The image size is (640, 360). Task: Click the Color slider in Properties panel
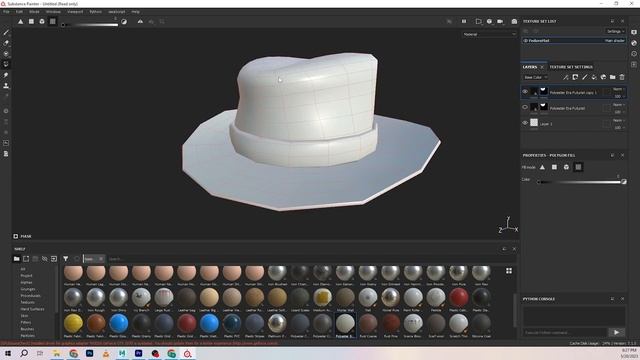click(x=580, y=182)
